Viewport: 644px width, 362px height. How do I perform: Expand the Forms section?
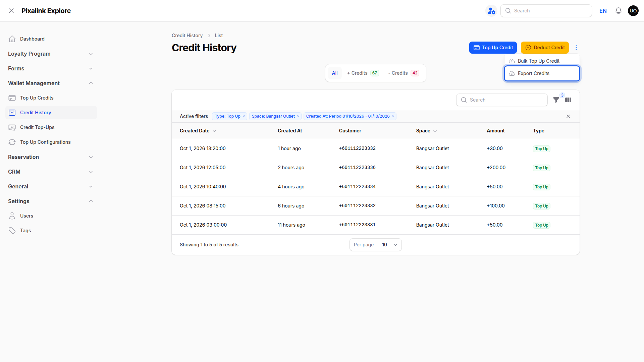(51, 68)
